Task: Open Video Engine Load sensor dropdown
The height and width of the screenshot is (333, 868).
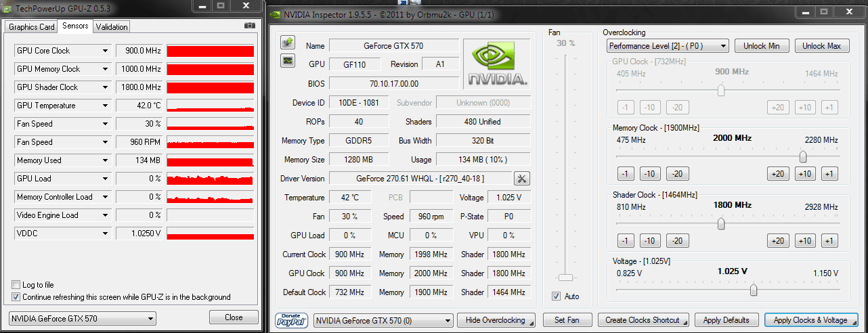Action: [x=105, y=215]
